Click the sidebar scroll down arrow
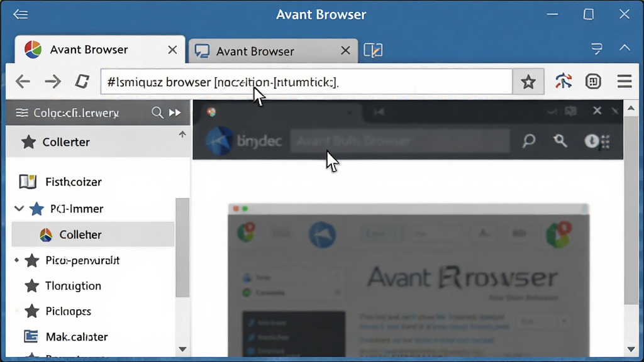 coord(183,349)
